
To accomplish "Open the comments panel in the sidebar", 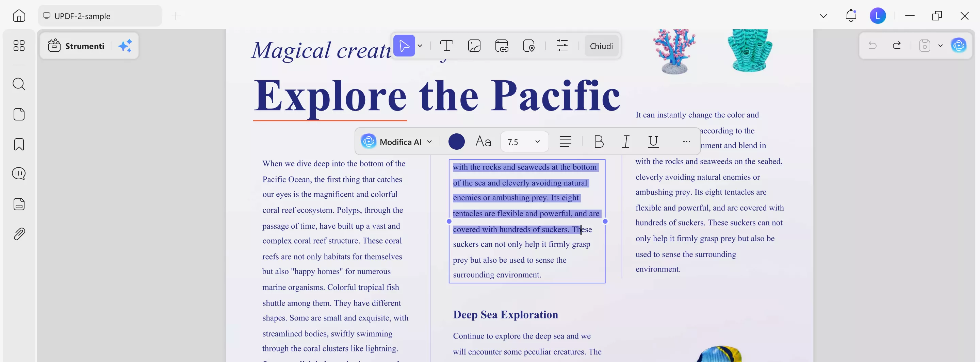I will click(x=19, y=174).
